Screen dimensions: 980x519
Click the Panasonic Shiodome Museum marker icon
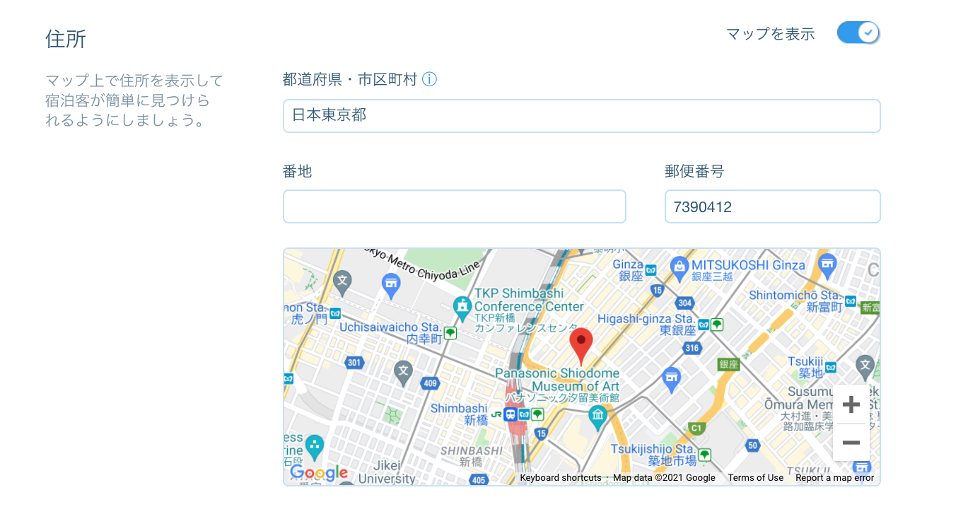(x=598, y=417)
